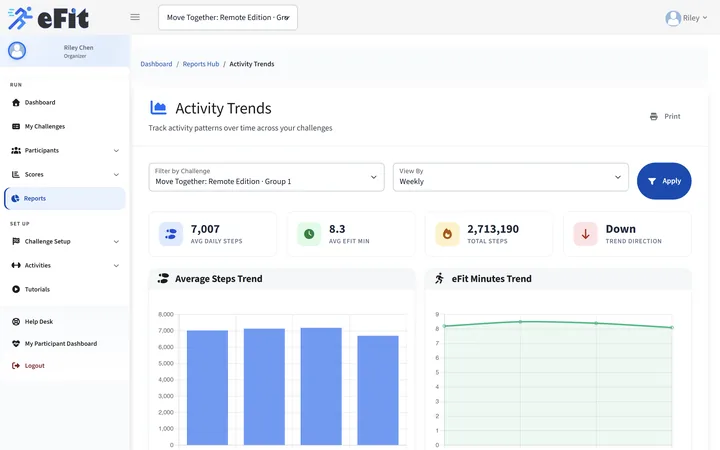
Task: Click the 8.3 avg eFit min value
Action: [x=337, y=229]
